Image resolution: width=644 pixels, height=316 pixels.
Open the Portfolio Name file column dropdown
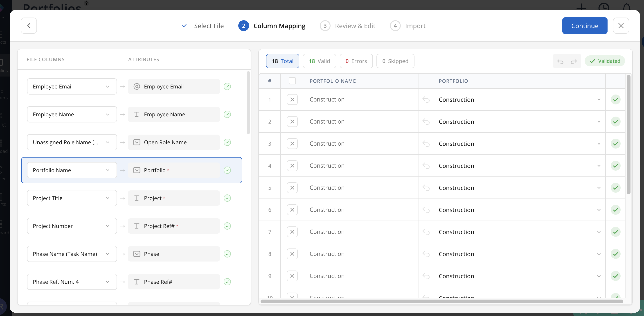[72, 170]
